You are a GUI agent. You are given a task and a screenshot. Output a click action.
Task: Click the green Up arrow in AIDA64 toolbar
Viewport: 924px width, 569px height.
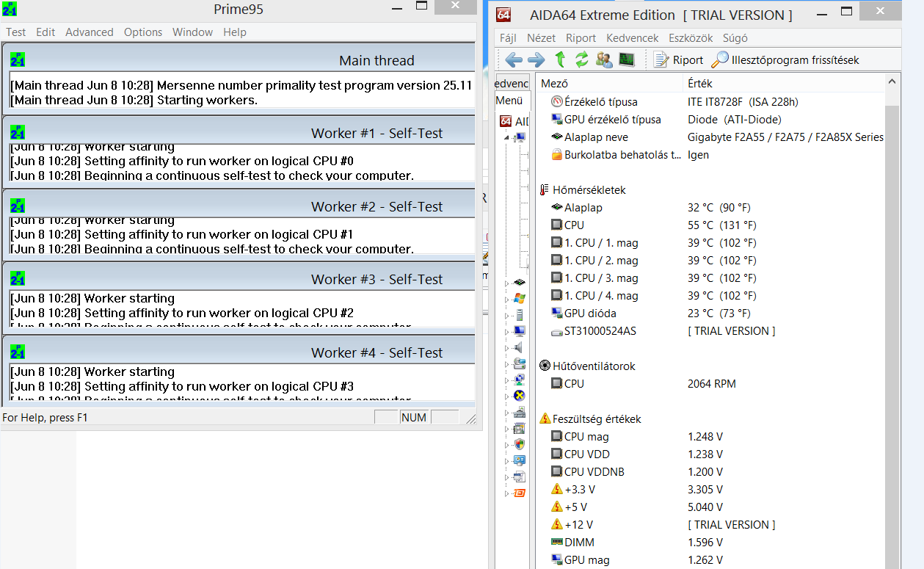coord(561,59)
